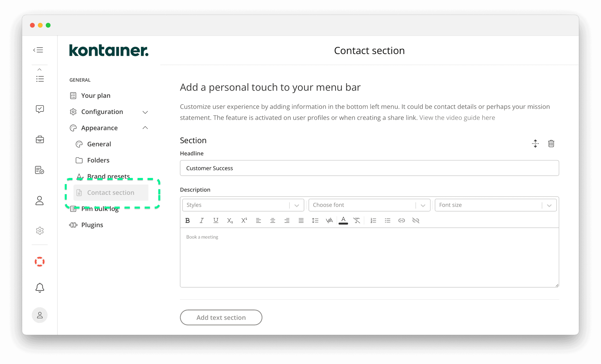This screenshot has height=364, width=601.
Task: Click the insert link icon
Action: [x=401, y=220]
